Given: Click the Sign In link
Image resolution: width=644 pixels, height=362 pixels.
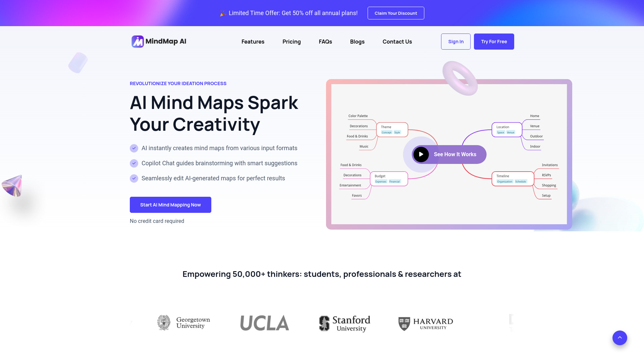Looking at the screenshot, I should click(x=455, y=42).
